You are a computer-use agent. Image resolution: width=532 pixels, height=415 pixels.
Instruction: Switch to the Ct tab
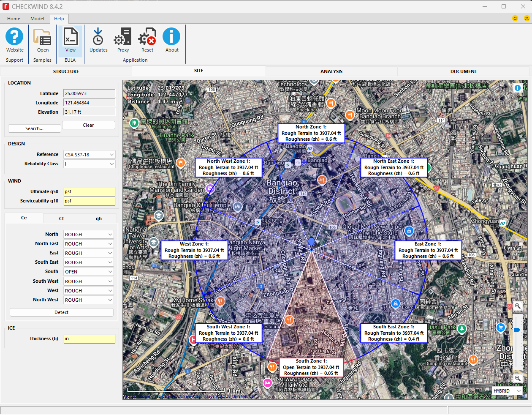pos(61,218)
